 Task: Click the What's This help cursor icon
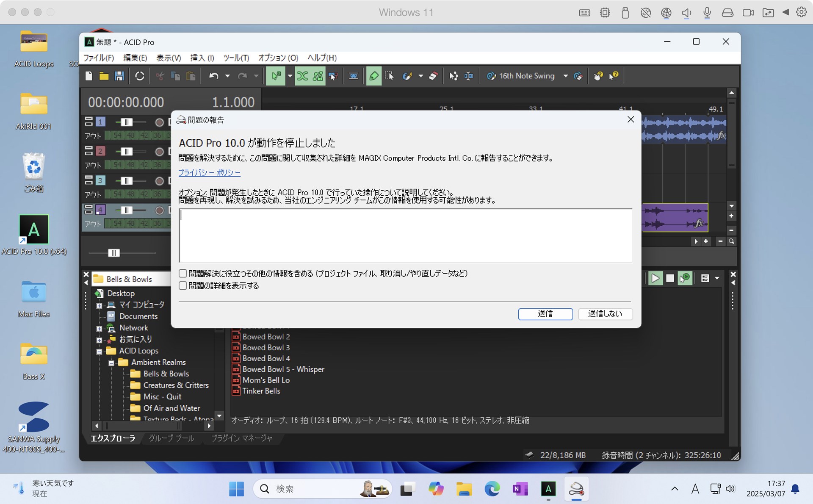(614, 76)
